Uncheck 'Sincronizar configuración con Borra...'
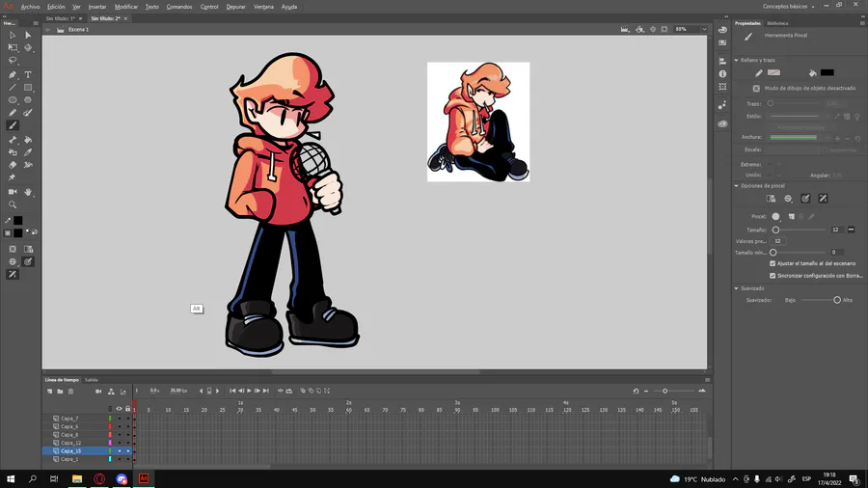The width and height of the screenshot is (868, 488). coord(773,276)
